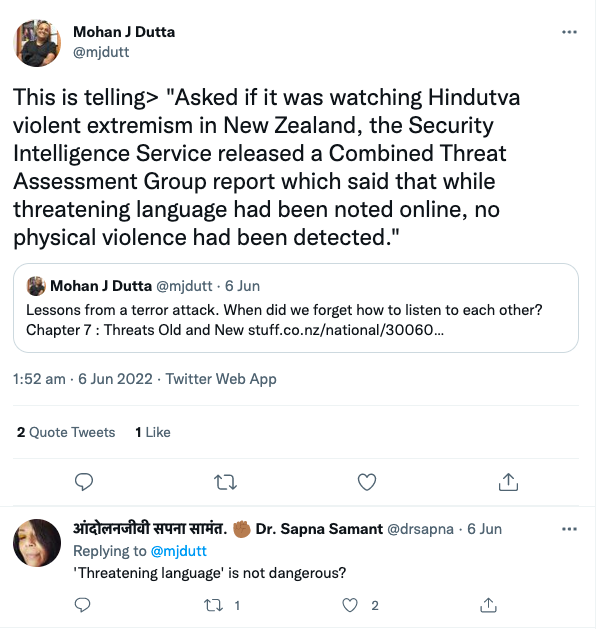Open more options menu on main tweet
The width and height of the screenshot is (601, 629).
(569, 32)
